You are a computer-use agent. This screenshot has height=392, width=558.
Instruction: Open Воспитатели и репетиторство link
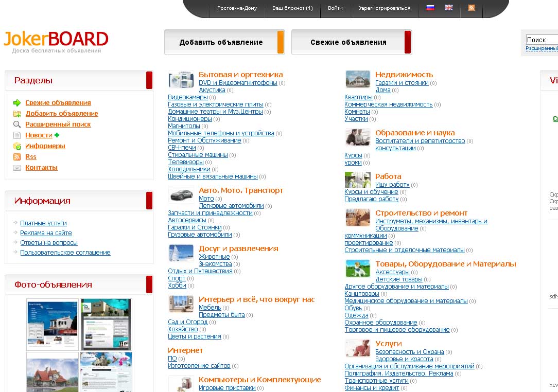420,141
